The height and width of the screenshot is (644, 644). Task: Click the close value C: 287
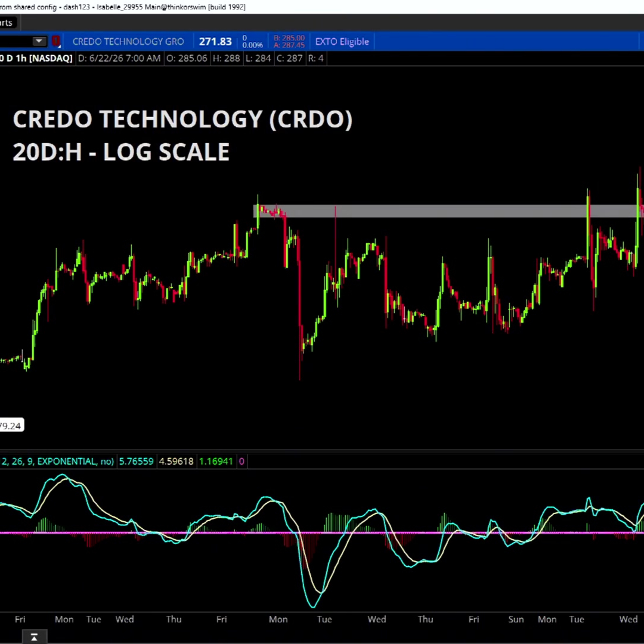click(x=289, y=59)
